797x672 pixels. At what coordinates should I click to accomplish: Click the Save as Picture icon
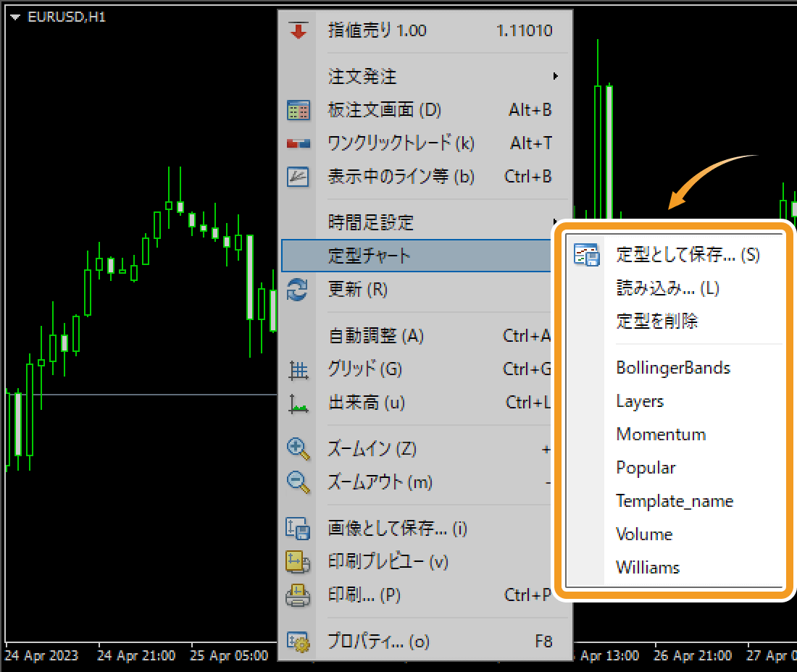pyautogui.click(x=298, y=528)
